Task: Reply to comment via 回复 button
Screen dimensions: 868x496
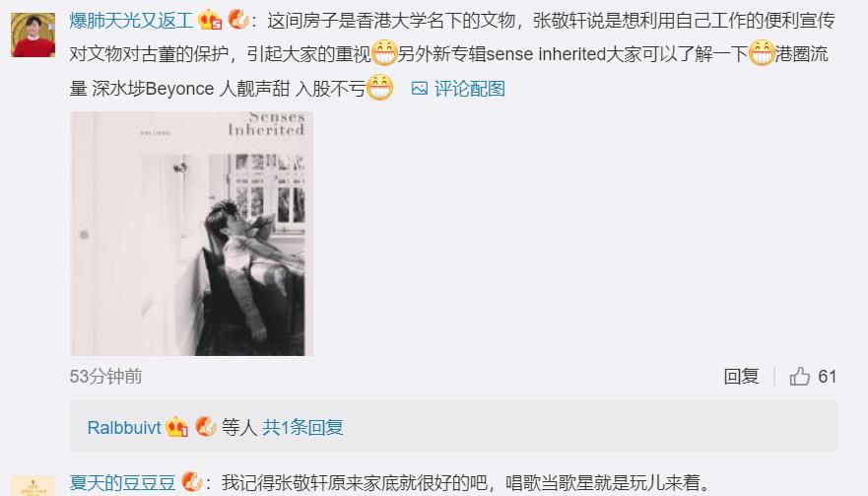Action: click(x=741, y=377)
